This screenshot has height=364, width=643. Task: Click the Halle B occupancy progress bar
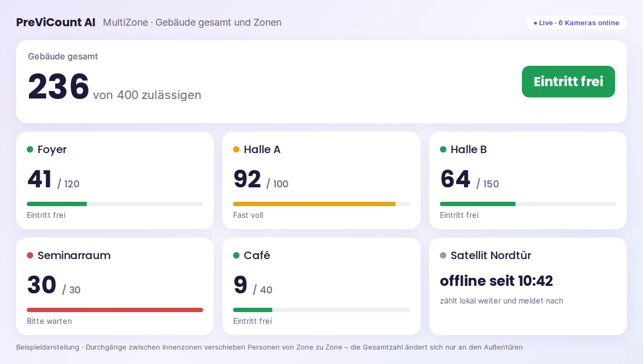click(x=528, y=204)
